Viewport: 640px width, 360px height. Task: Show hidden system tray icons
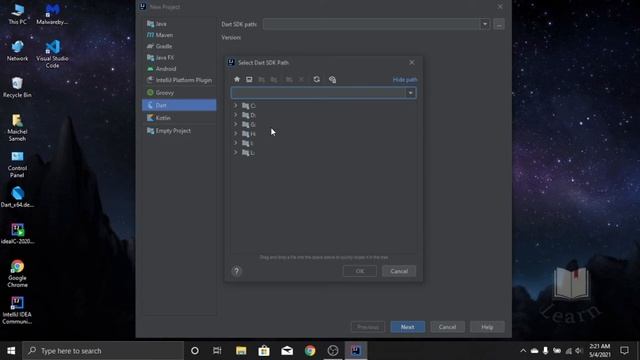tap(523, 351)
